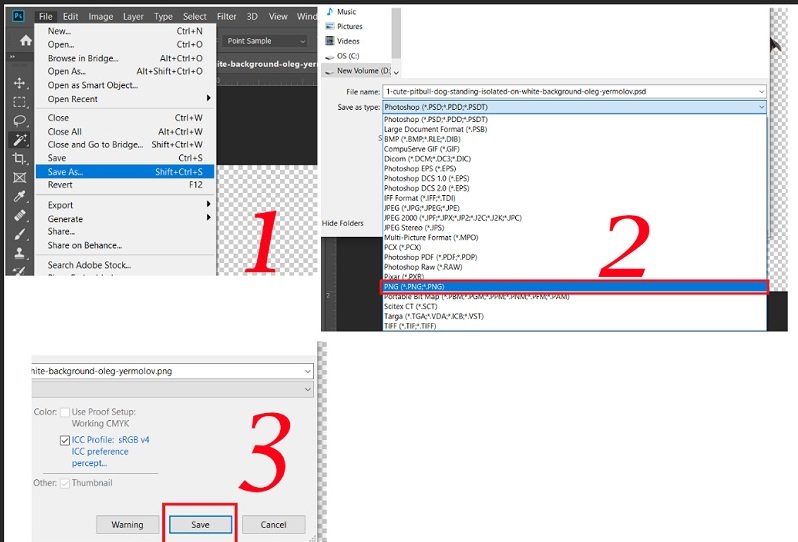Open the 3D menu
The height and width of the screenshot is (542, 798).
tap(252, 16)
